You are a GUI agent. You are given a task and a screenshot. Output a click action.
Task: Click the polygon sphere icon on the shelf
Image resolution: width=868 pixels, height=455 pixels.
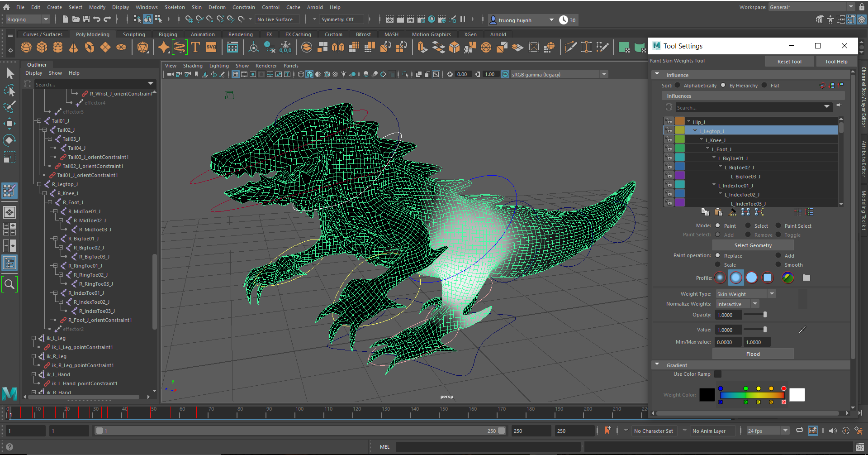pos(26,47)
